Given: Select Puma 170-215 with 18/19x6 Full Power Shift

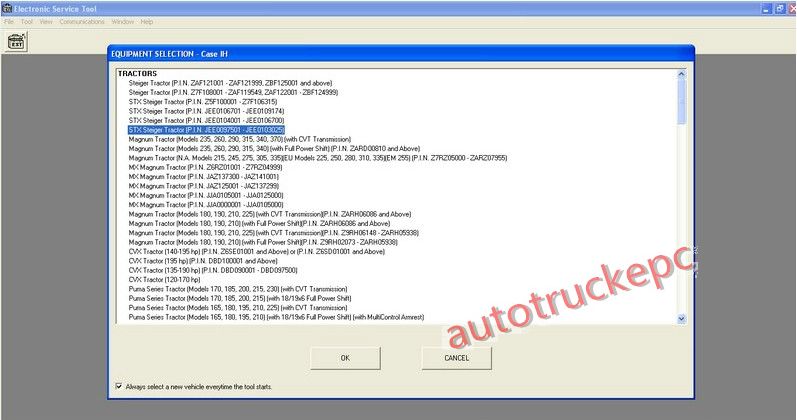Looking at the screenshot, I should [x=240, y=298].
